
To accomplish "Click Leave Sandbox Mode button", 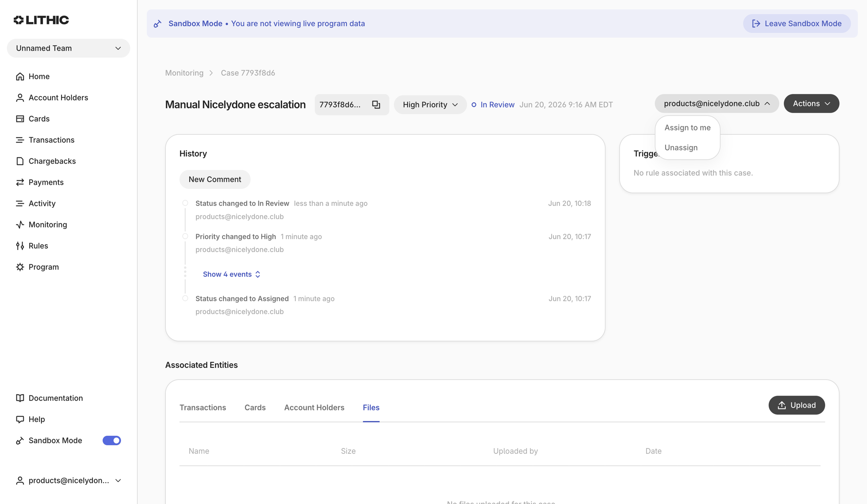I will coord(797,23).
